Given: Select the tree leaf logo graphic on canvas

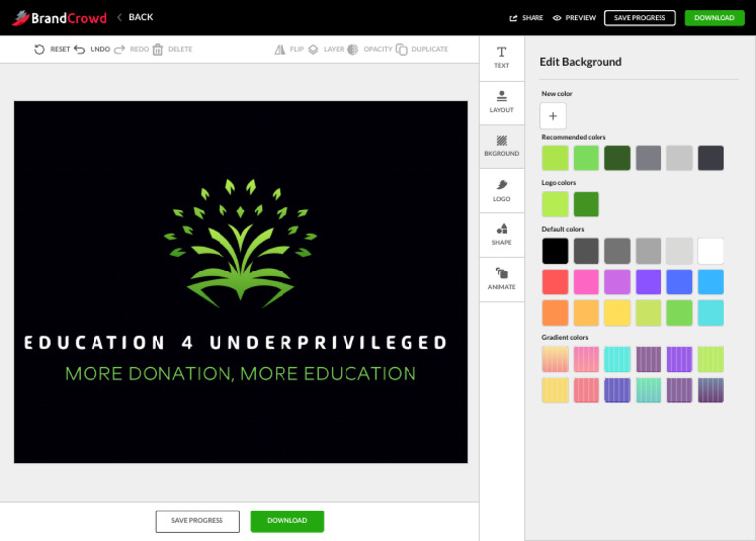Looking at the screenshot, I should point(240,243).
